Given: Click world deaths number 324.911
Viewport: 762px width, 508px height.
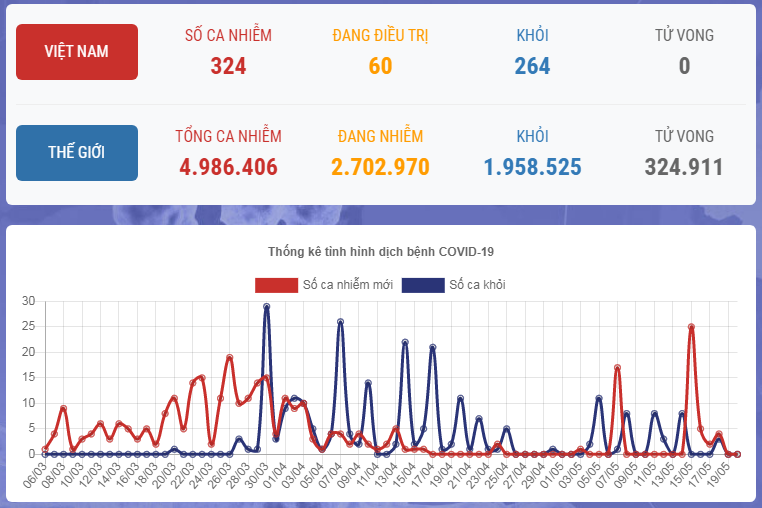Looking at the screenshot, I should 684,167.
